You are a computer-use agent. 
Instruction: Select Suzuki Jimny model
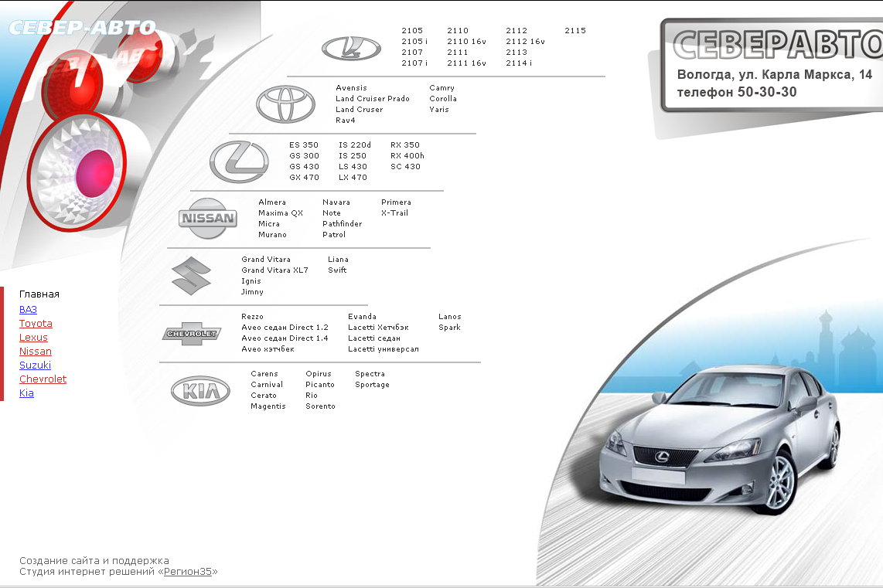pyautogui.click(x=252, y=292)
